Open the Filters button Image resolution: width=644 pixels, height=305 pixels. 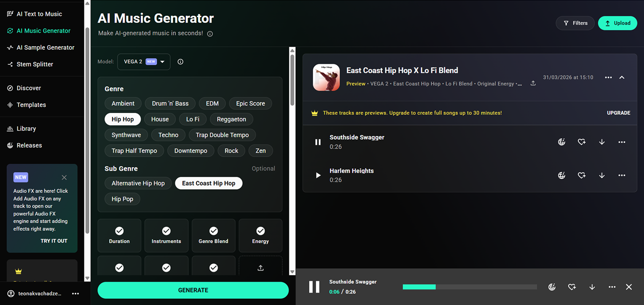pyautogui.click(x=575, y=23)
